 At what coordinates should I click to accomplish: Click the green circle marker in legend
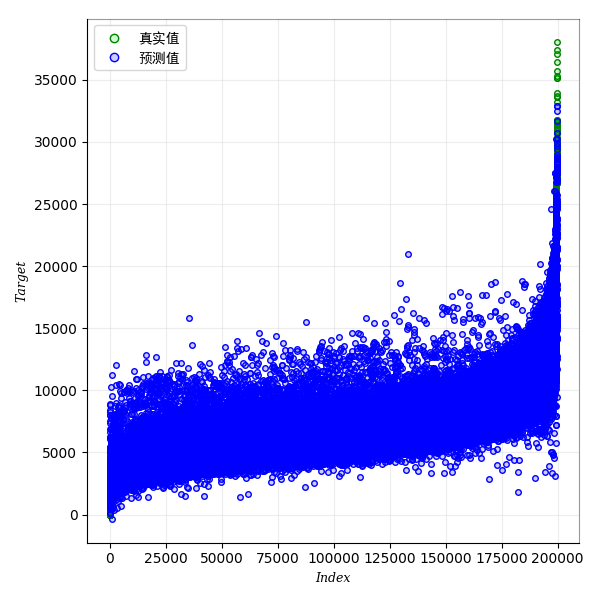114,38
